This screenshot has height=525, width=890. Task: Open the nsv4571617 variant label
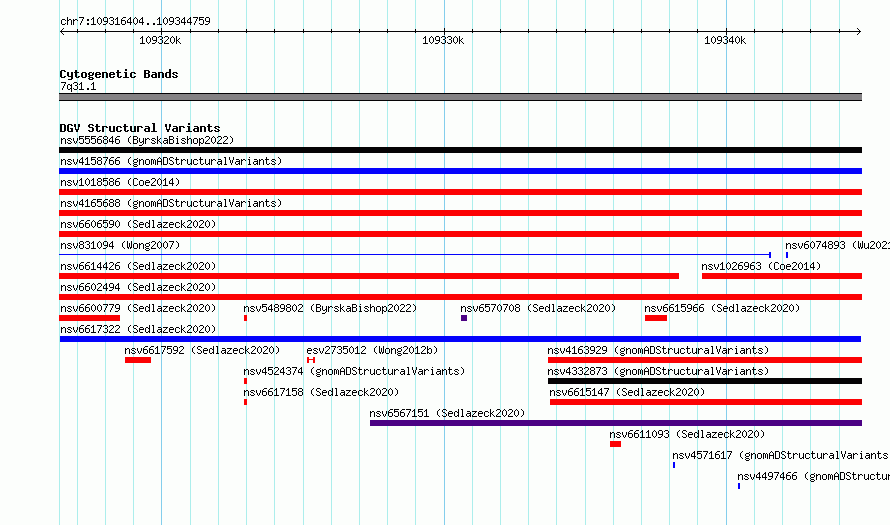(780, 455)
